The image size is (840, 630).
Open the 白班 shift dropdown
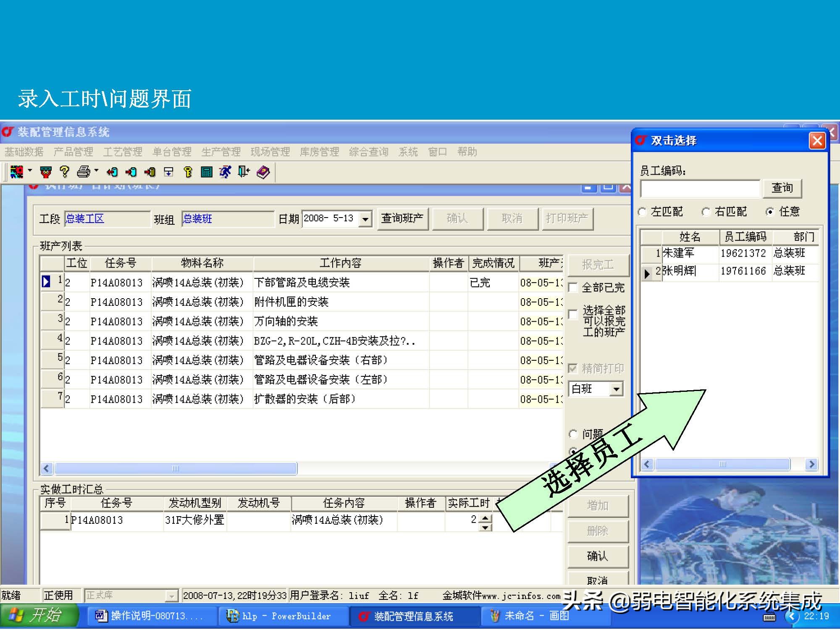point(616,389)
